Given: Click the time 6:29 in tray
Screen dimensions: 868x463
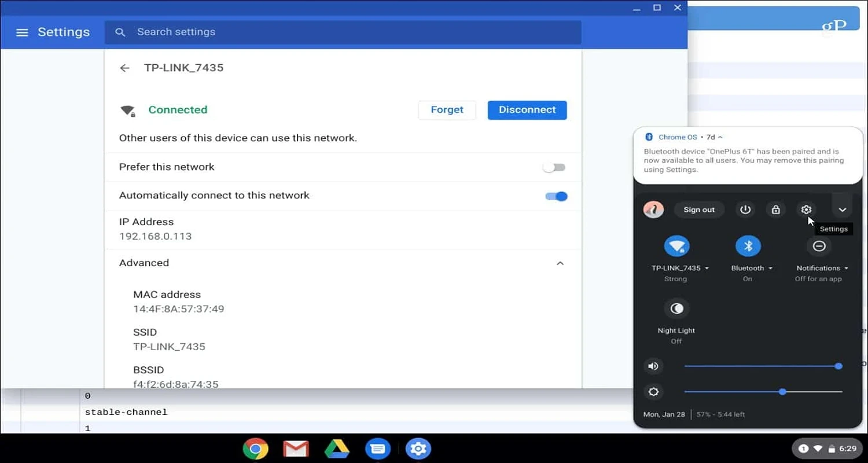Looking at the screenshot, I should 848,449.
